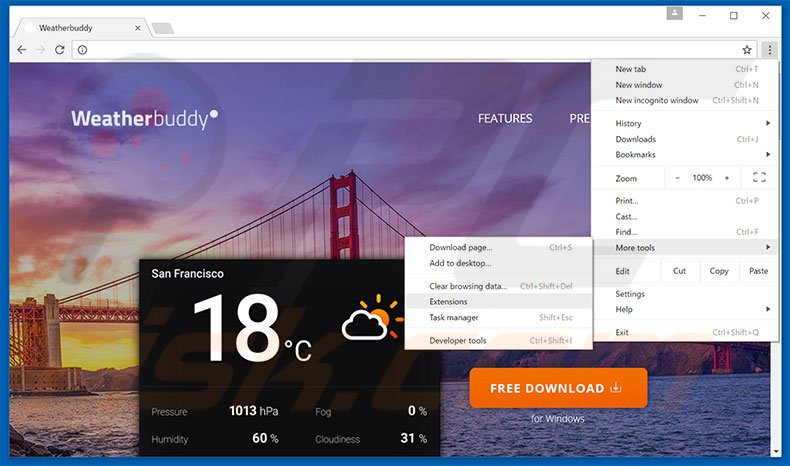Expand the Help submenu

pos(682,309)
